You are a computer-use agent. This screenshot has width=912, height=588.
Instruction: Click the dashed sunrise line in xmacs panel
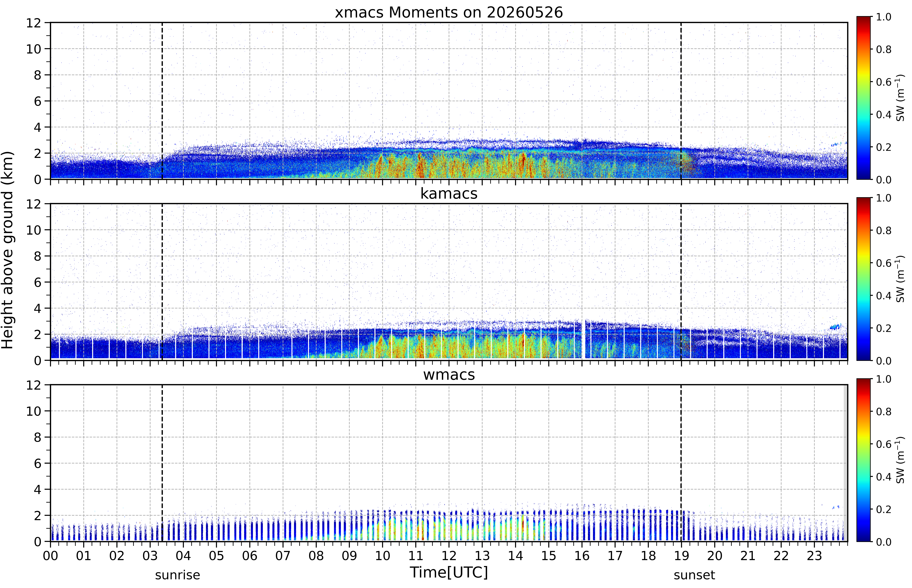pos(162,101)
